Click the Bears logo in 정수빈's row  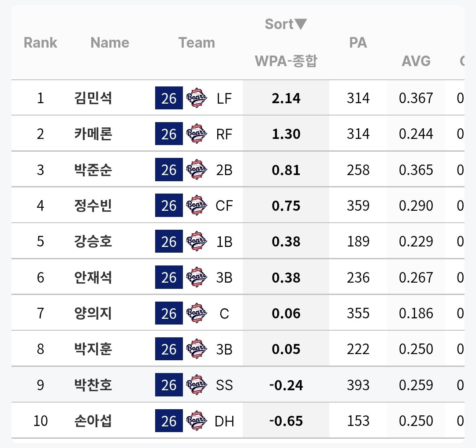coord(197,205)
